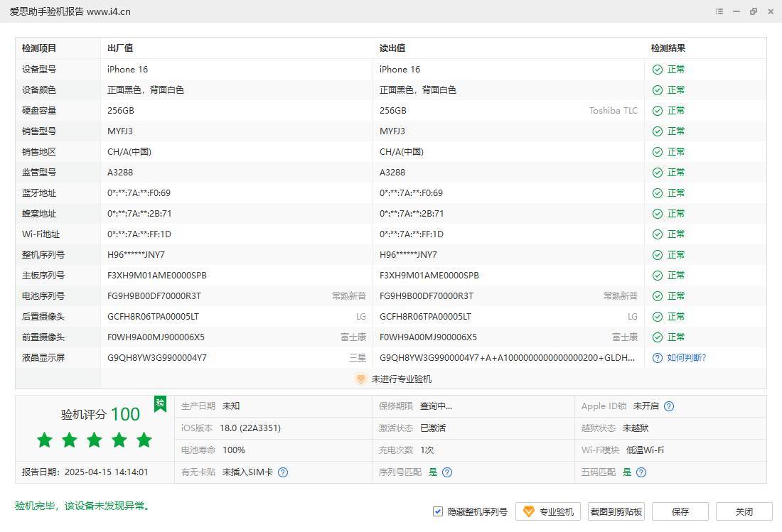Click the green check icon in 硬盘容量 row
782x532 pixels.
[x=658, y=111]
